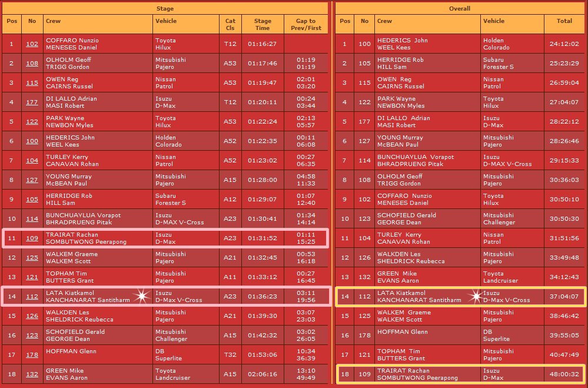Open car number 104 link in Stage table

pyautogui.click(x=32, y=161)
